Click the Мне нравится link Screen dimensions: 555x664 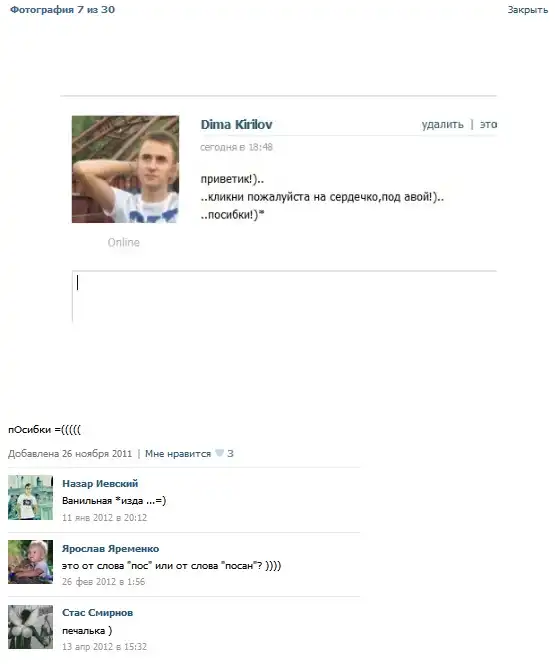click(x=178, y=454)
